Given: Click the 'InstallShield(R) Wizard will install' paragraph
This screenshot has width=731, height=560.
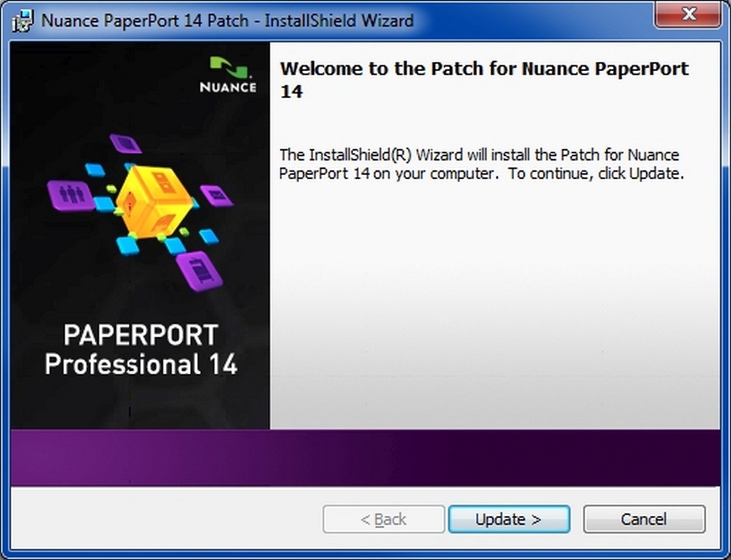Looking at the screenshot, I should pos(481,164).
